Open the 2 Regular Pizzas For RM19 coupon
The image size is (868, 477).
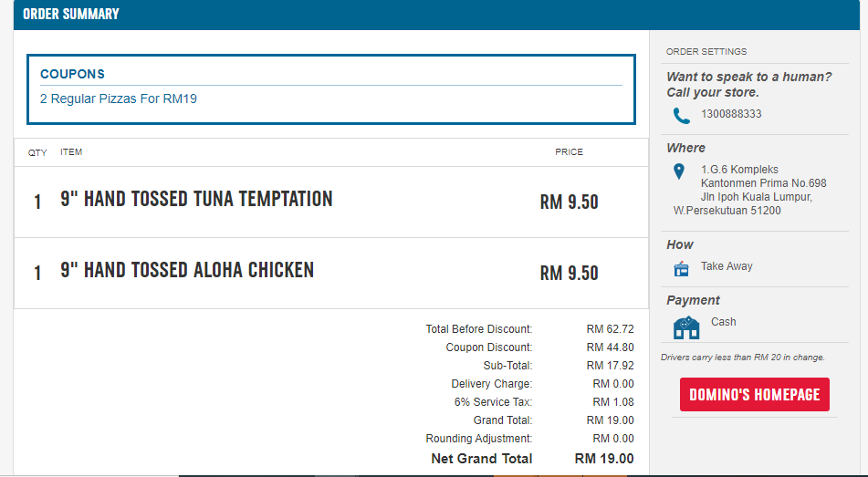click(x=119, y=99)
